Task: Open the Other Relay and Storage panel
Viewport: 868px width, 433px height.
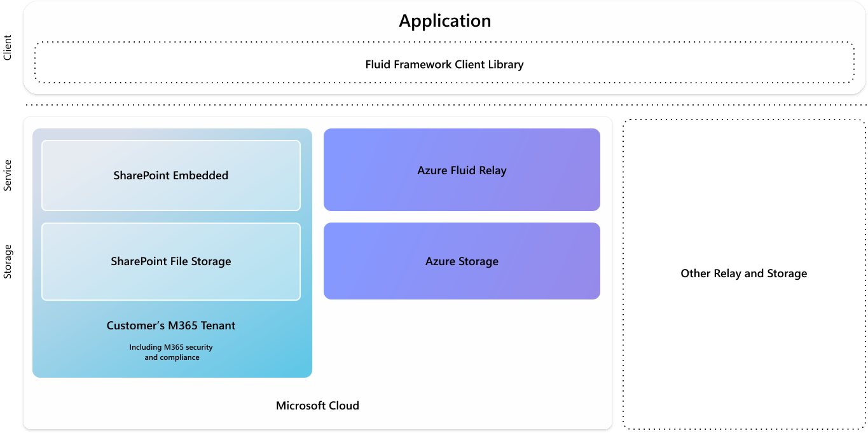Action: (743, 273)
